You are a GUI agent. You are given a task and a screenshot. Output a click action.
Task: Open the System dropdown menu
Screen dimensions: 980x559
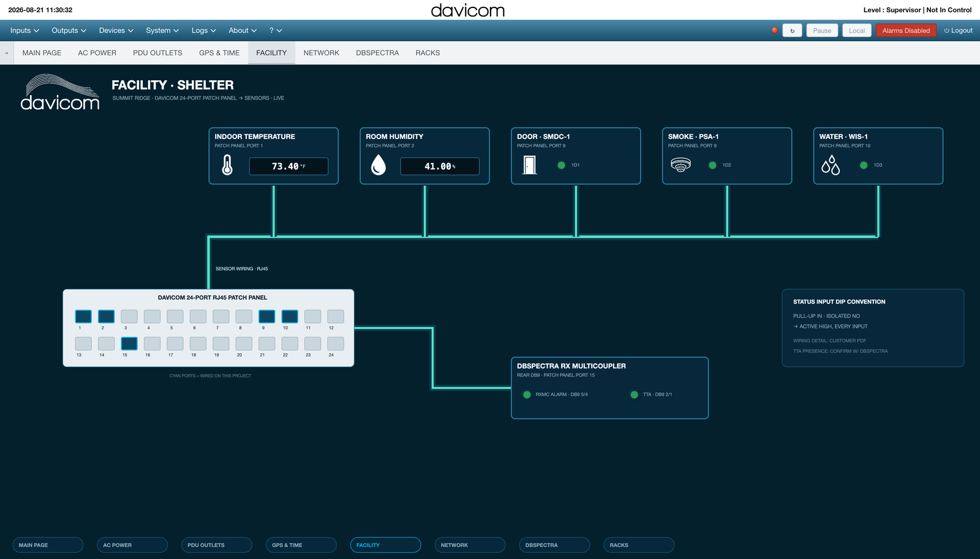point(162,31)
